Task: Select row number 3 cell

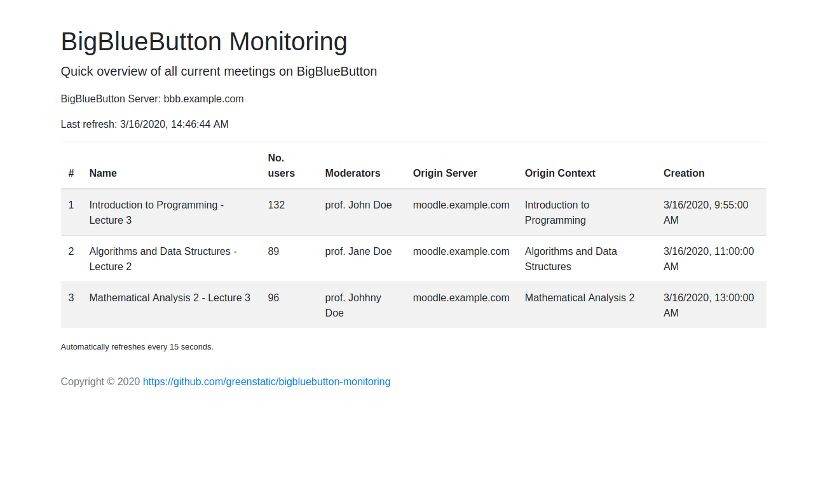Action: [71, 298]
